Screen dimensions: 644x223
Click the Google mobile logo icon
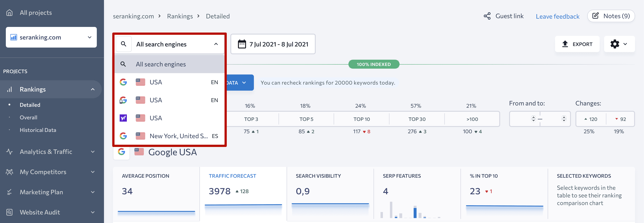tap(123, 100)
